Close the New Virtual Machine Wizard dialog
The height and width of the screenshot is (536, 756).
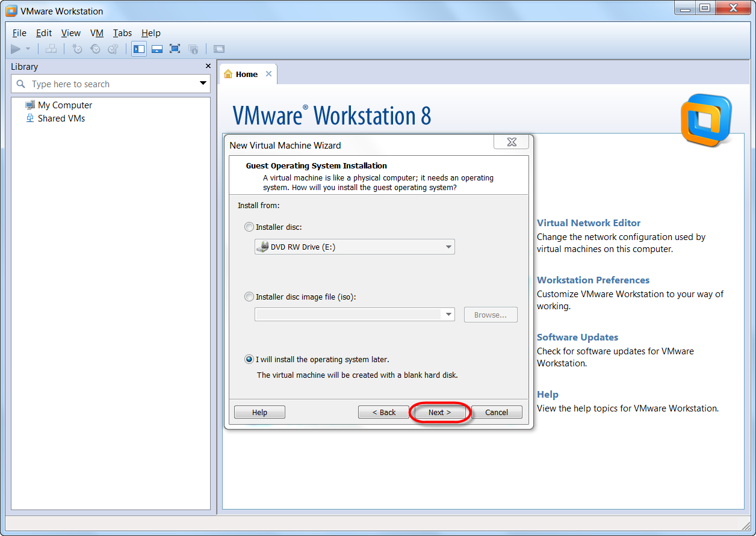point(512,143)
